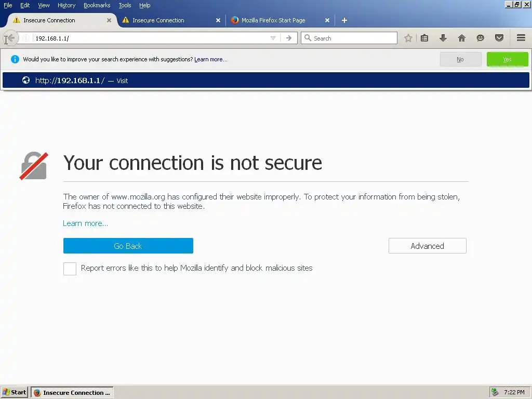Click the crossed-out padlock icon
Screen dimensions: 532x399
pyautogui.click(x=34, y=166)
